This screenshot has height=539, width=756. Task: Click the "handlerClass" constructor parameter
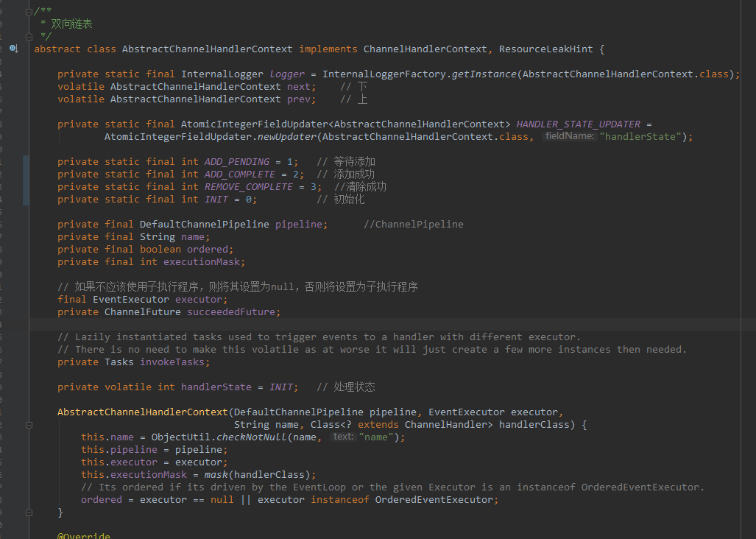tap(534, 425)
